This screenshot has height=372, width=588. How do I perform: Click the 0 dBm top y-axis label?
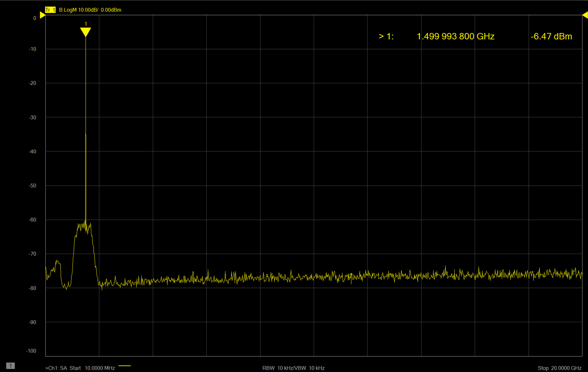(x=35, y=18)
